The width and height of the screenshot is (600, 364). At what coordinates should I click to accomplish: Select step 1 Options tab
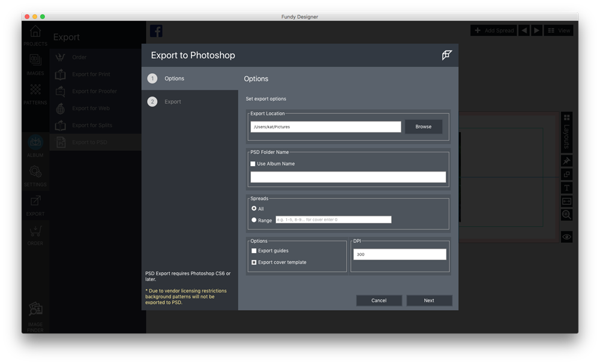click(x=190, y=79)
